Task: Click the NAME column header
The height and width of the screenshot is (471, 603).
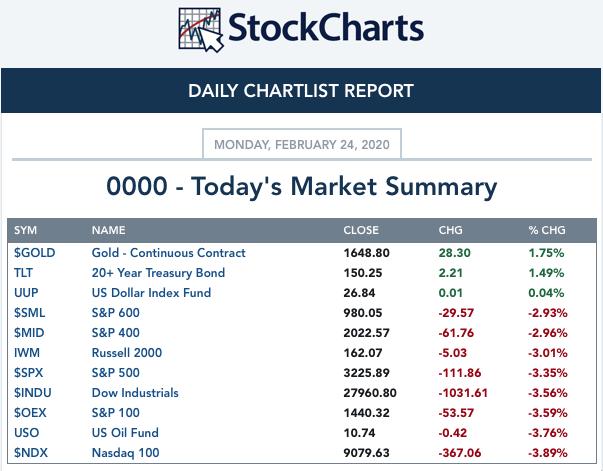Action: [108, 231]
